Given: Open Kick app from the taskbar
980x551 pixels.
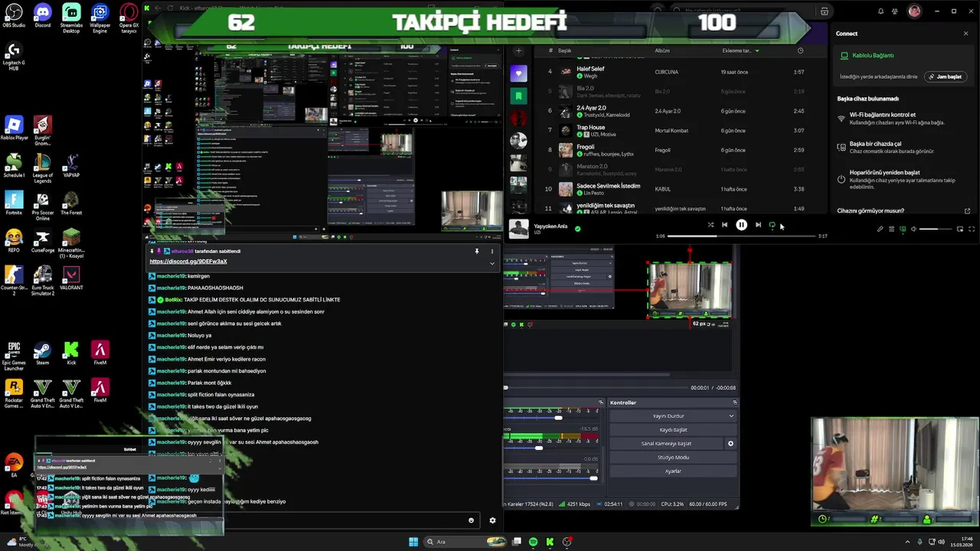Looking at the screenshot, I should tap(550, 542).
